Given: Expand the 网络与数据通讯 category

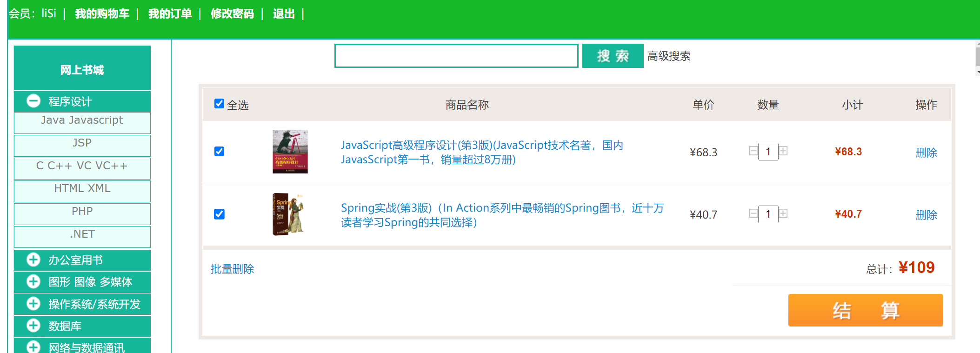Looking at the screenshot, I should coord(33,347).
